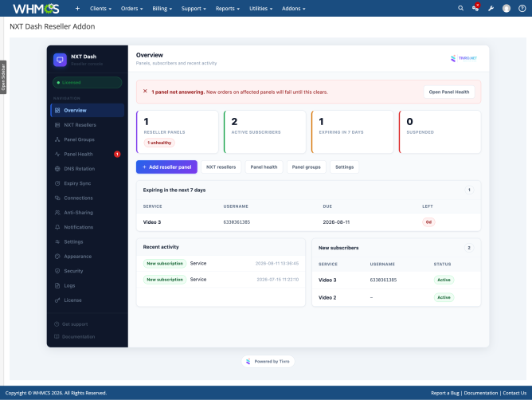Open the notifications icon with red badge

[475, 8]
